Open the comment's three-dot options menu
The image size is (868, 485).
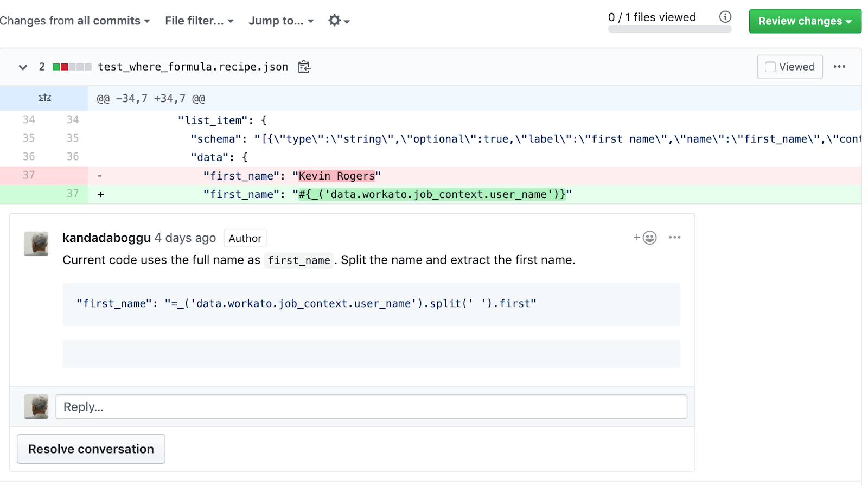(x=674, y=238)
